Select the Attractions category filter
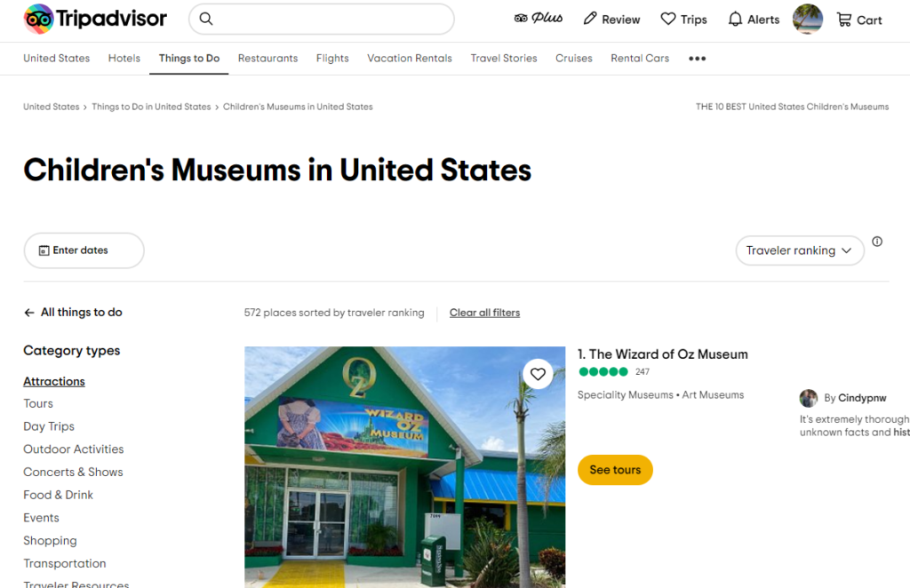The width and height of the screenshot is (910, 588). 53,381
